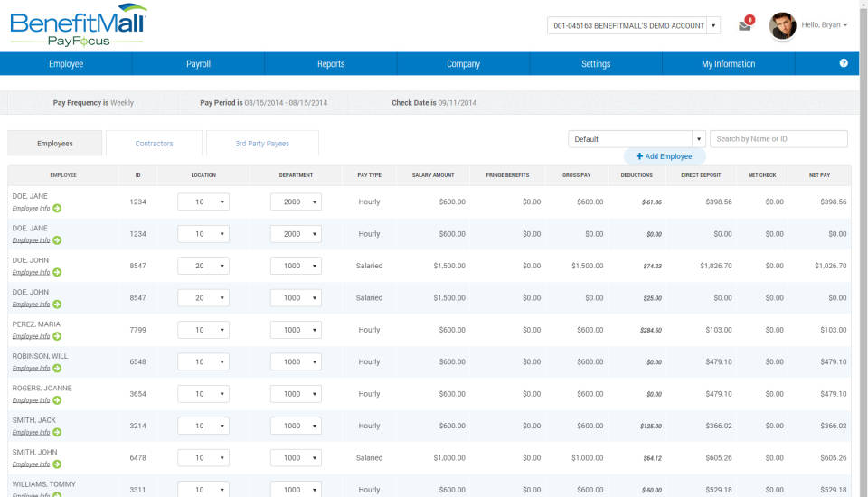The image size is (868, 497).
Task: Switch to the Contractors tab
Action: 155,144
